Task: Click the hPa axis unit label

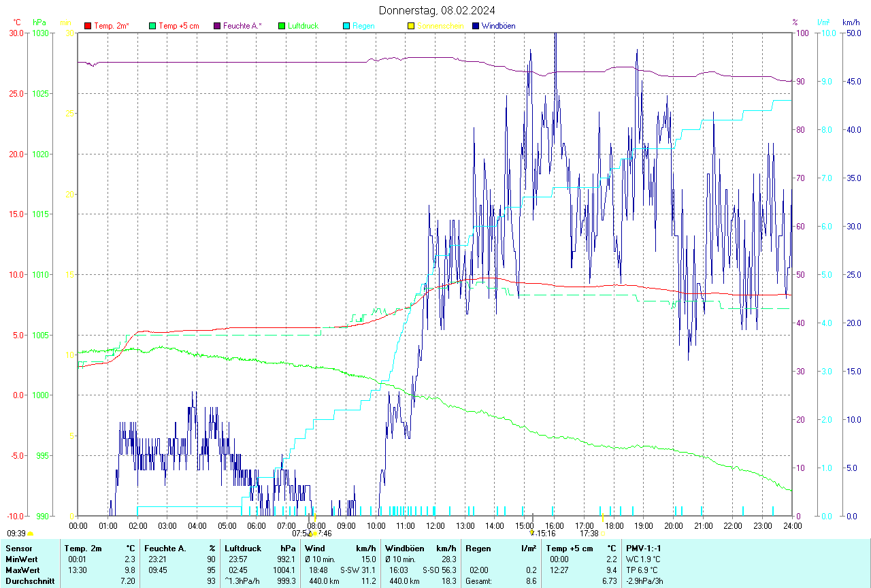Action: pyautogui.click(x=39, y=22)
